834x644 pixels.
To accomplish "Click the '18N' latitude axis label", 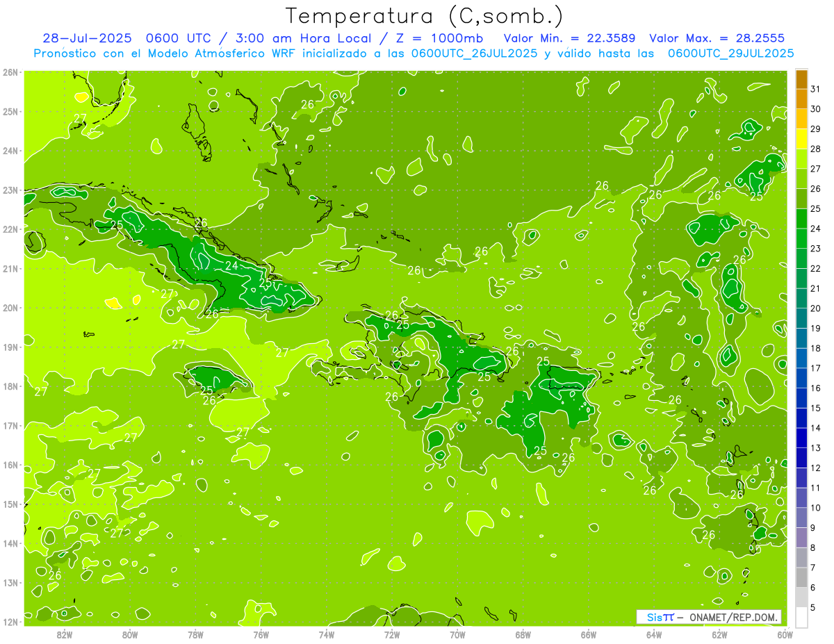I will (x=10, y=386).
